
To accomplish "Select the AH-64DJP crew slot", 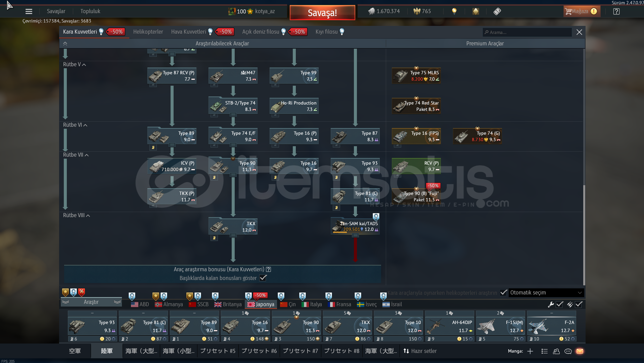I will (450, 326).
